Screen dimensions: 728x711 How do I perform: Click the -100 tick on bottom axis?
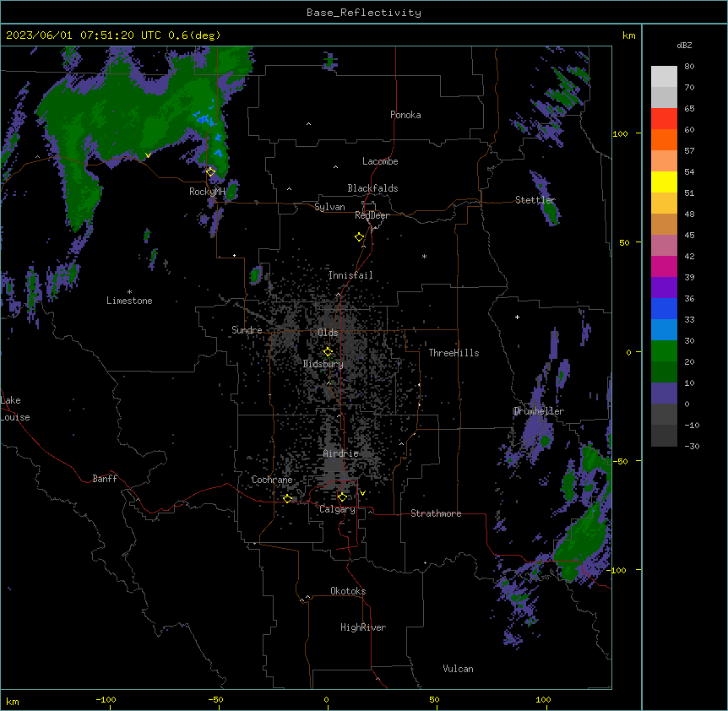[106, 700]
